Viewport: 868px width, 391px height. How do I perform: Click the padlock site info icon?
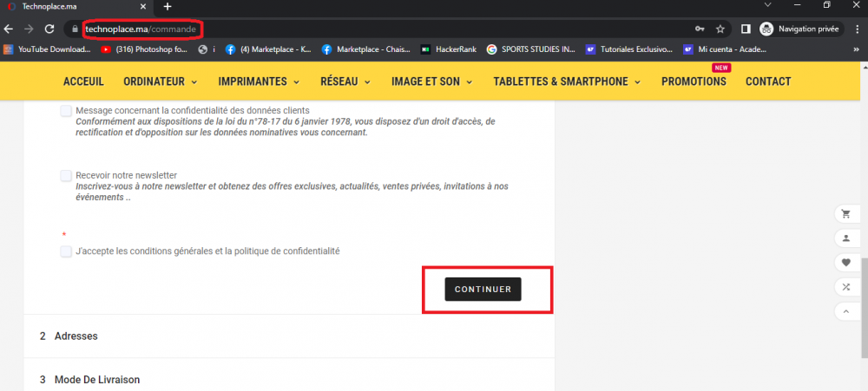click(x=75, y=29)
